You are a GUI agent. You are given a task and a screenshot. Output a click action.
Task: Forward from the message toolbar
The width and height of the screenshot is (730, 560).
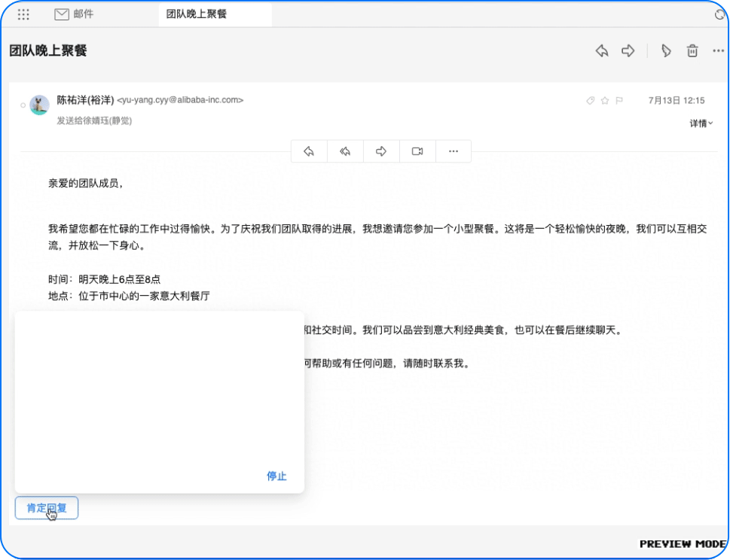pyautogui.click(x=381, y=151)
